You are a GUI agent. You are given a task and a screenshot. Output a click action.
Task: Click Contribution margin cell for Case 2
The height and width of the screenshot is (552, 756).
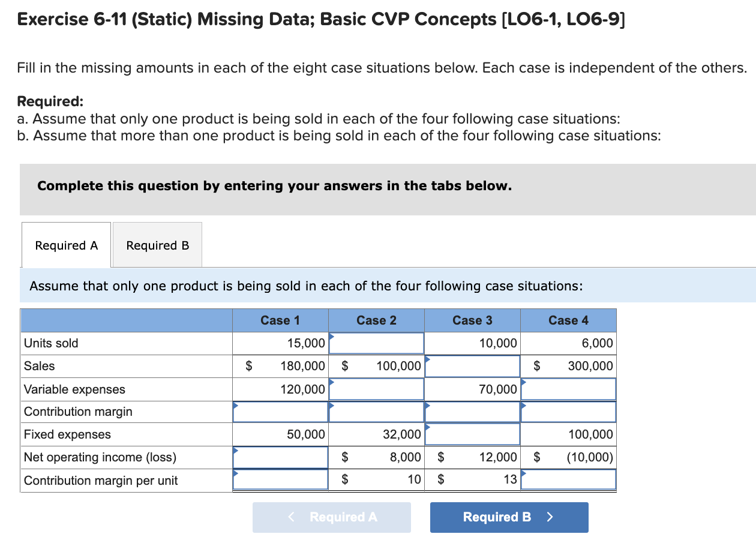tap(376, 412)
